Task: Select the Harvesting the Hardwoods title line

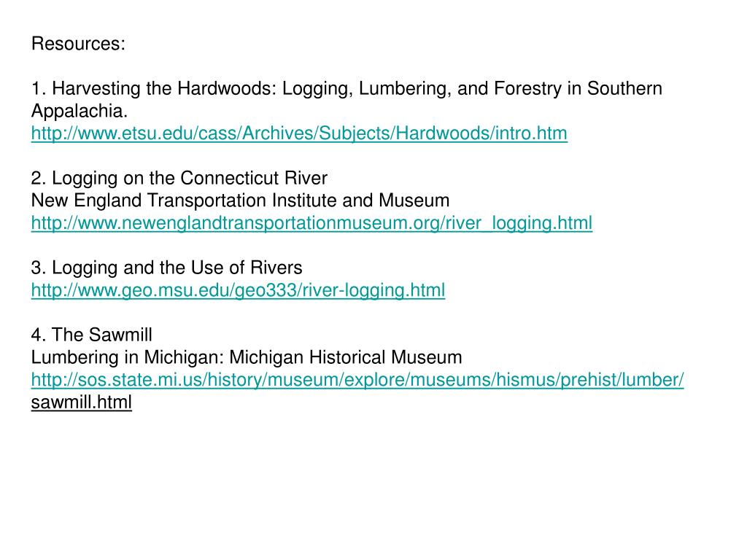Action: (347, 88)
